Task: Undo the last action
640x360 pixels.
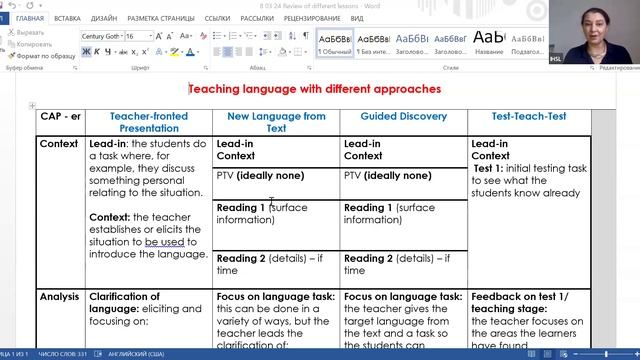Action: [12, 5]
